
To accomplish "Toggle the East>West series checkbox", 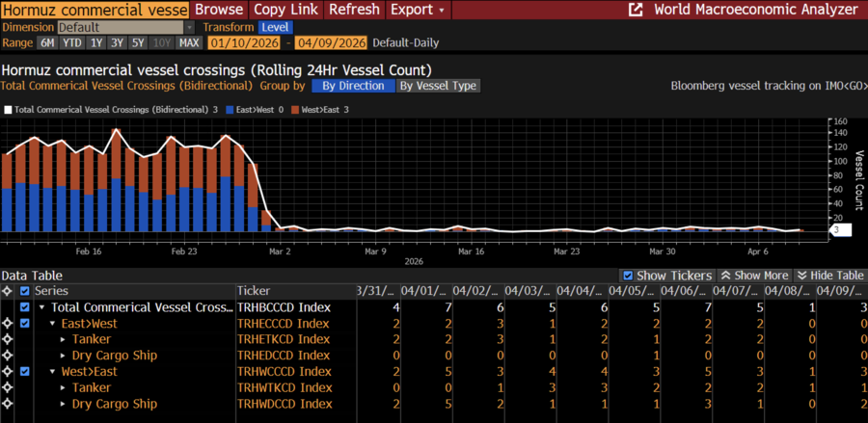I will point(25,324).
